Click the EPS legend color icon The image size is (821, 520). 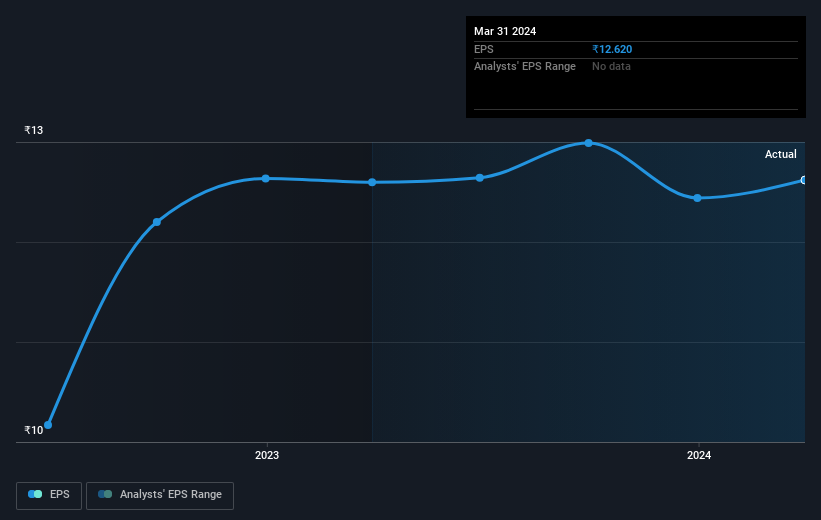[x=35, y=494]
